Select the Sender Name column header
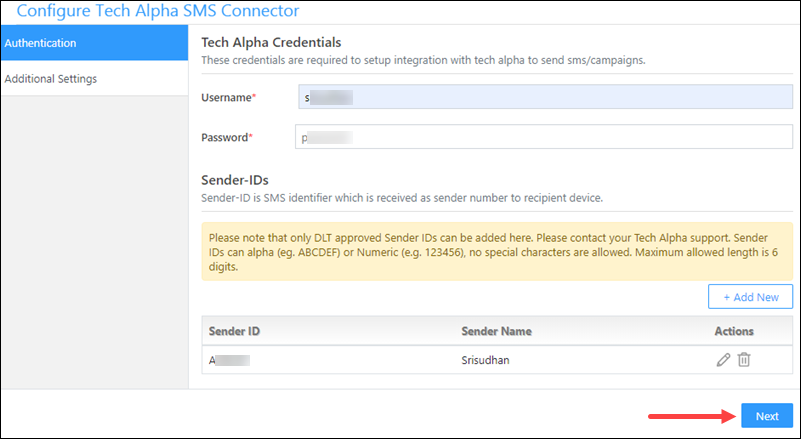 (x=497, y=331)
